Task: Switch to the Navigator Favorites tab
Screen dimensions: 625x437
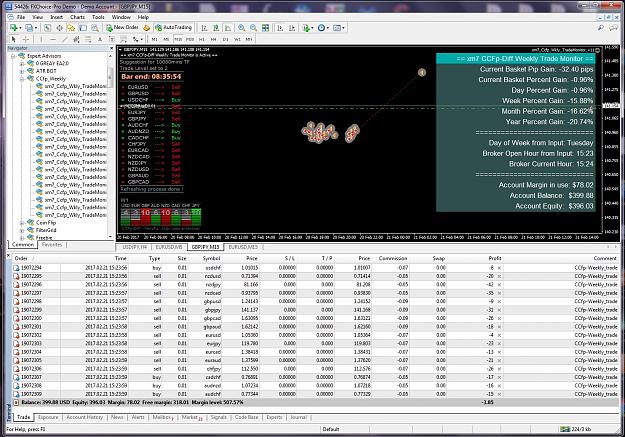Action: 52,245
